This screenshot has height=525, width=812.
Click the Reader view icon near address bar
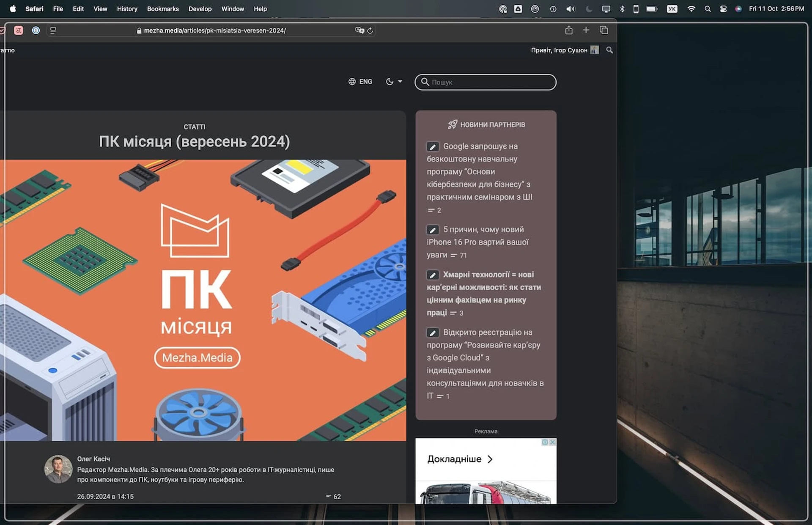[53, 30]
